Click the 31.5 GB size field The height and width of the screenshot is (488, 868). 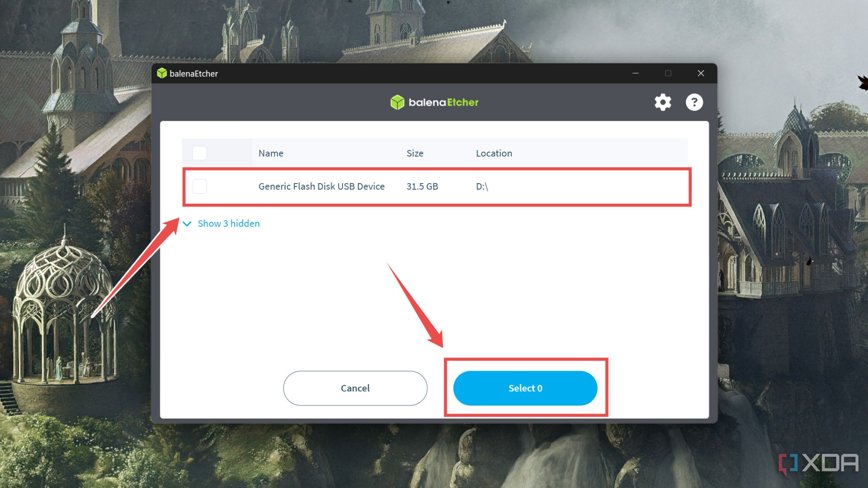tap(422, 187)
